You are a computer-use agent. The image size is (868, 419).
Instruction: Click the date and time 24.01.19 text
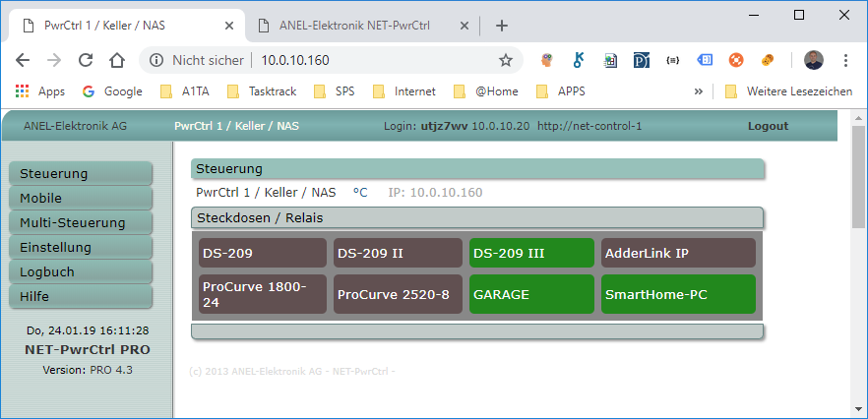[x=88, y=331]
